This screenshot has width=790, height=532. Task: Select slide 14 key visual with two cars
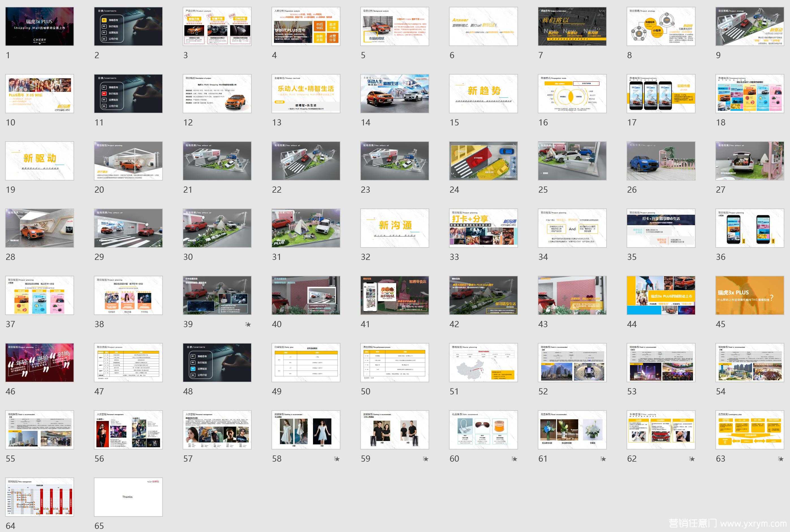(395, 94)
